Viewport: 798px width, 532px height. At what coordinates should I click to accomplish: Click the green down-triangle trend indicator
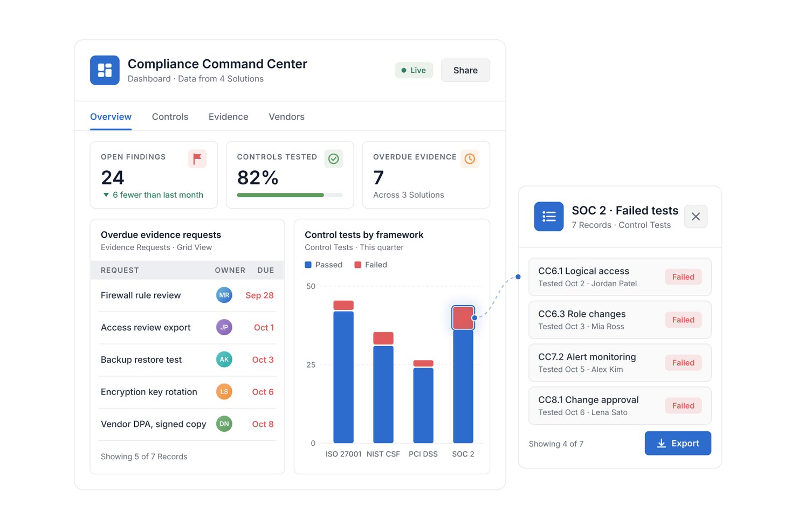(106, 195)
